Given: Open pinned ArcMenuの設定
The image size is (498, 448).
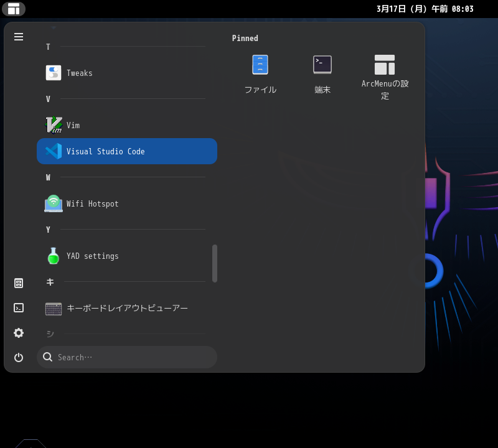Looking at the screenshot, I should (x=385, y=77).
